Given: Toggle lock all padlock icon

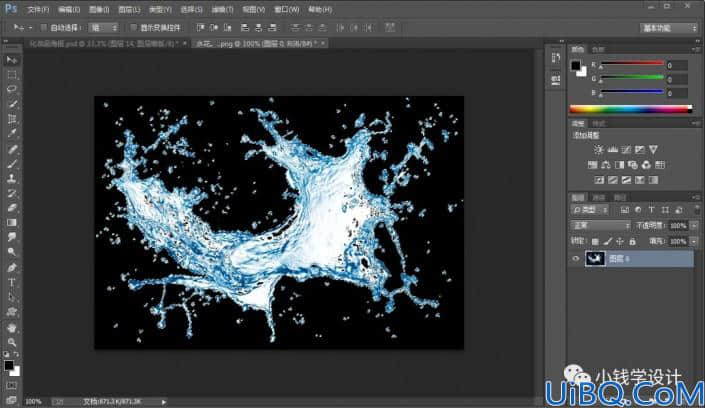Looking at the screenshot, I should 633,242.
